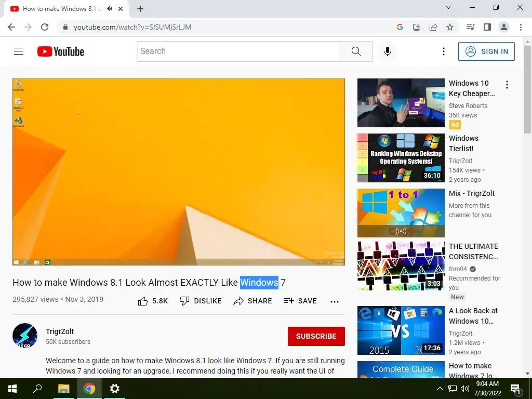Open the Windows Start menu

pyautogui.click(x=12, y=389)
